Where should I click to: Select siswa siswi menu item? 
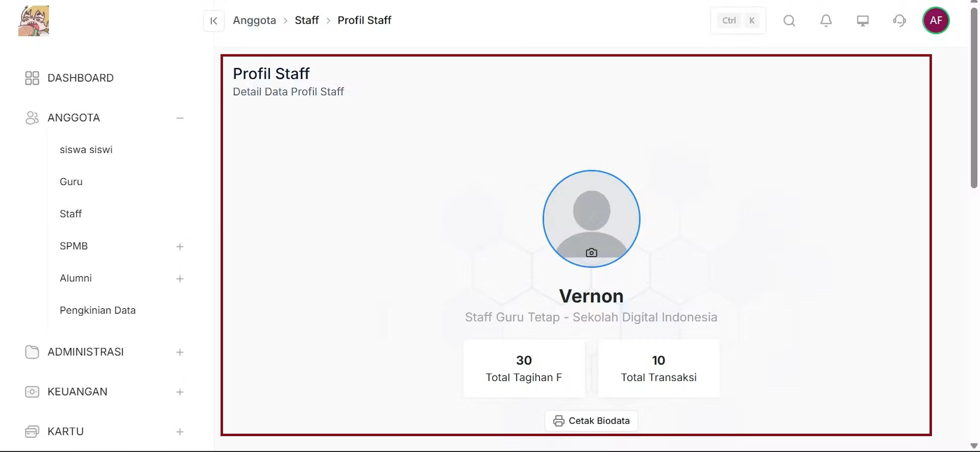click(x=86, y=150)
